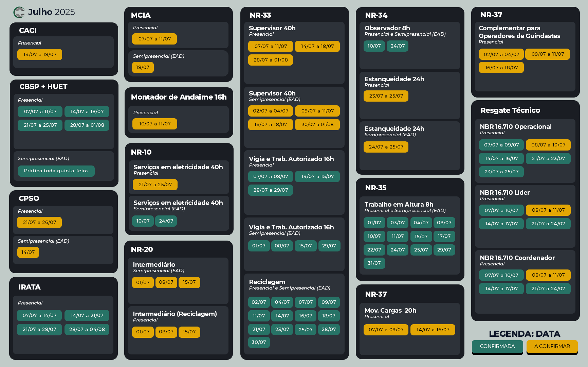This screenshot has width=588, height=367.
Task: Select Vigia Semipresencial date 29/07
Action: click(x=329, y=246)
